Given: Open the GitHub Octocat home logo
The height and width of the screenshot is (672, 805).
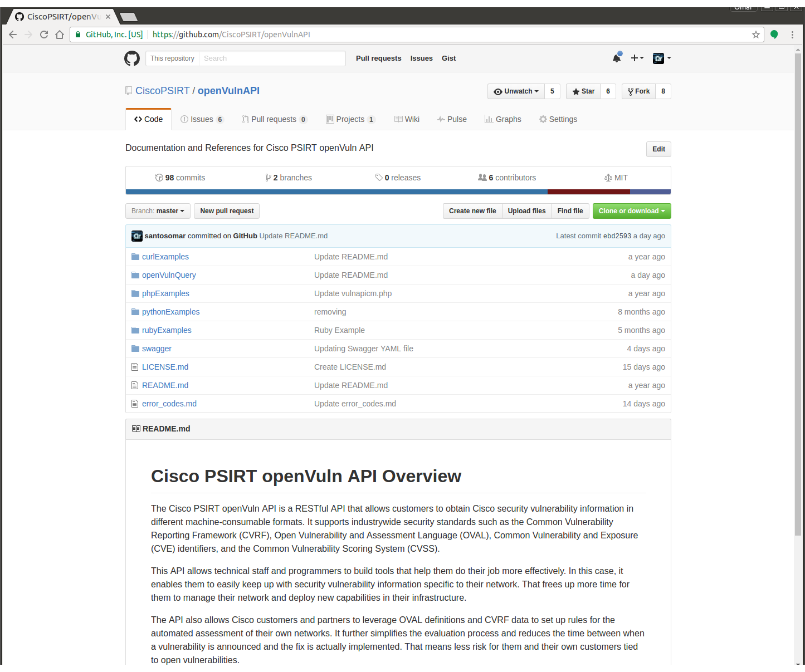Looking at the screenshot, I should 132,58.
